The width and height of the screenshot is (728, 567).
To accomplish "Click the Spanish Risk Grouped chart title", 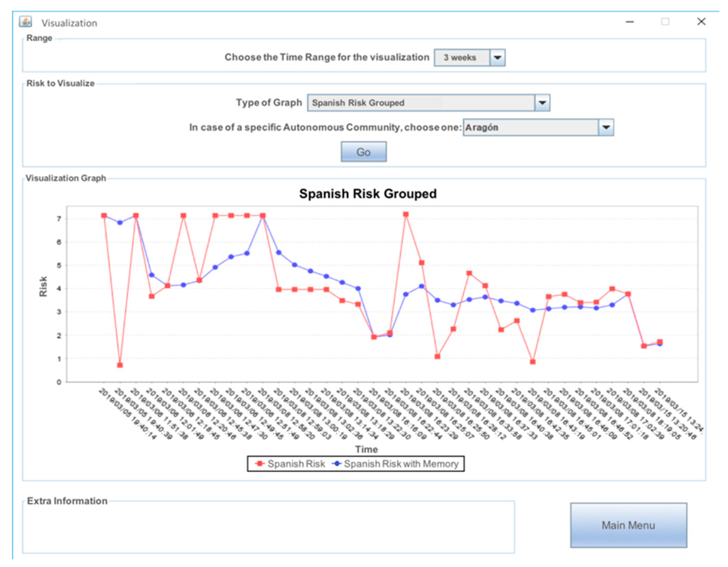I will click(x=368, y=194).
